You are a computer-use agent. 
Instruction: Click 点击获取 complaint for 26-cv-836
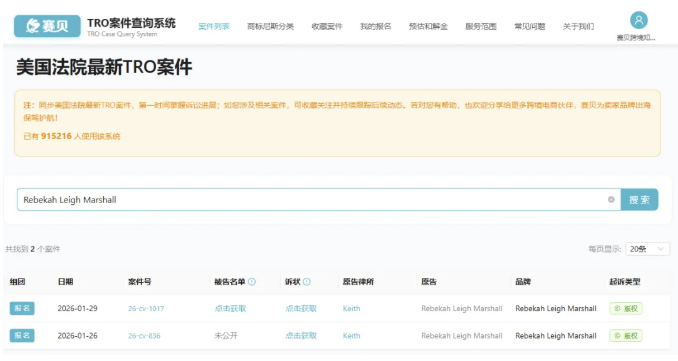[301, 336]
